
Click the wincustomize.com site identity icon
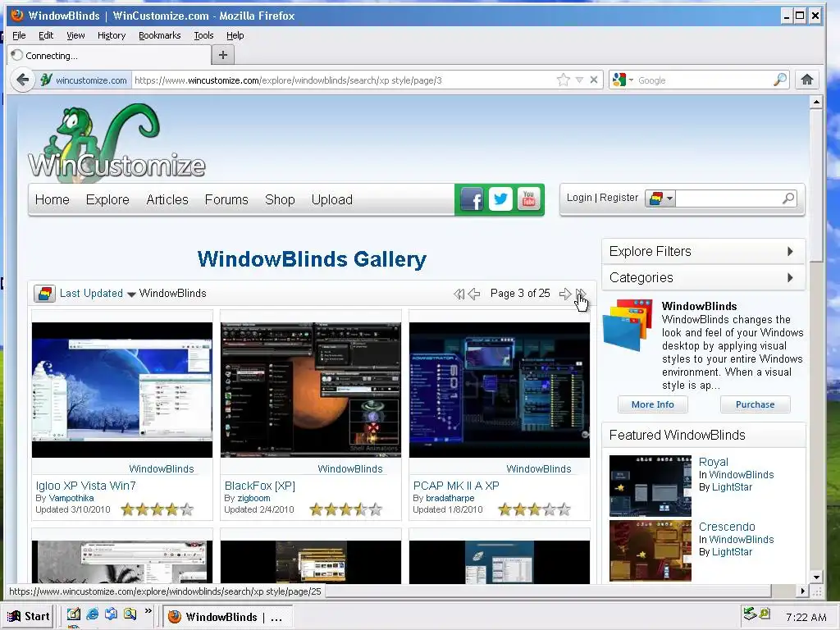tap(46, 80)
